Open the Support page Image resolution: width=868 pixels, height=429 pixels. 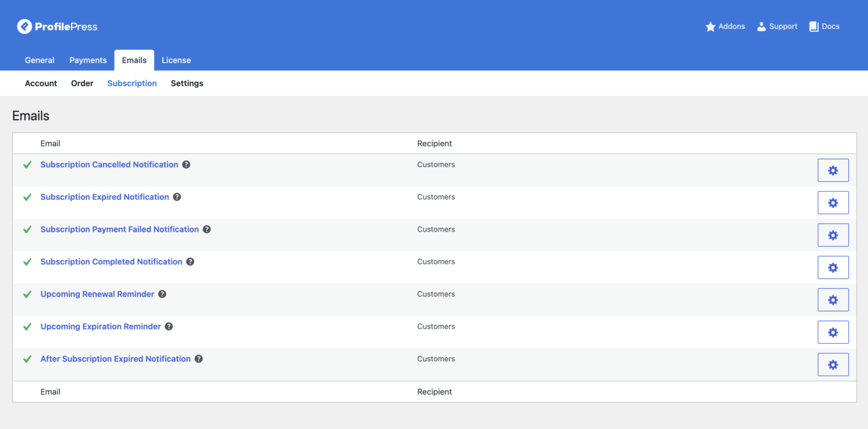pyautogui.click(x=777, y=27)
